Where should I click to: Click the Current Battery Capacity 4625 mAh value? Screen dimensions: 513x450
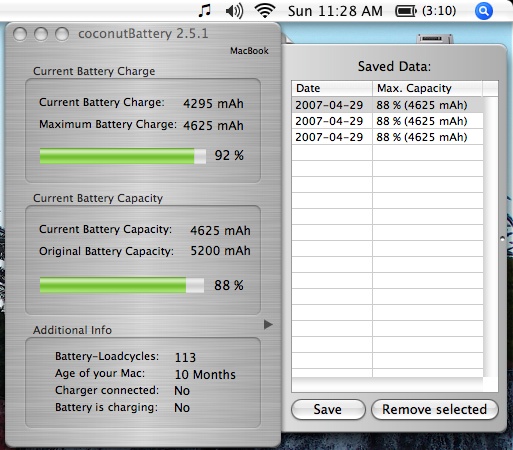(x=220, y=231)
